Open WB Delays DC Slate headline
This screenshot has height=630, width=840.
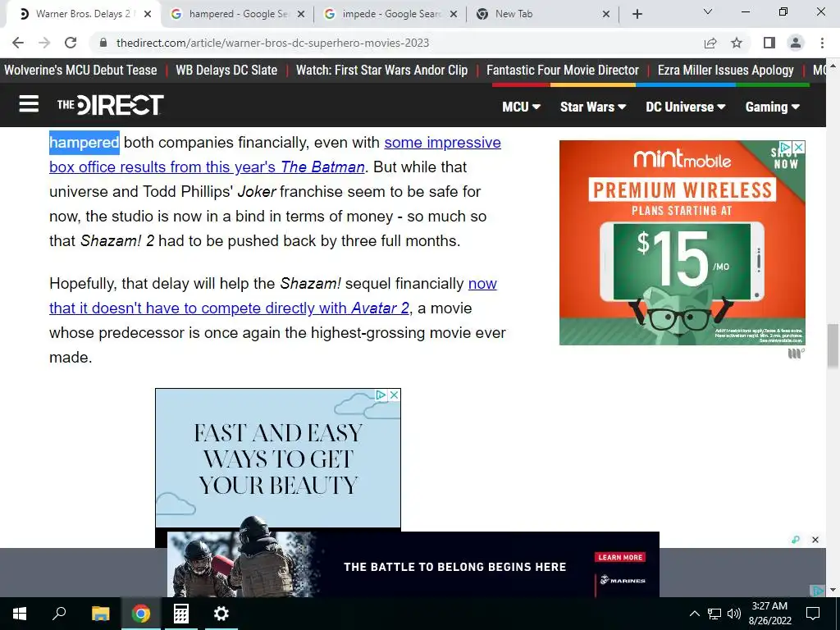pyautogui.click(x=226, y=71)
